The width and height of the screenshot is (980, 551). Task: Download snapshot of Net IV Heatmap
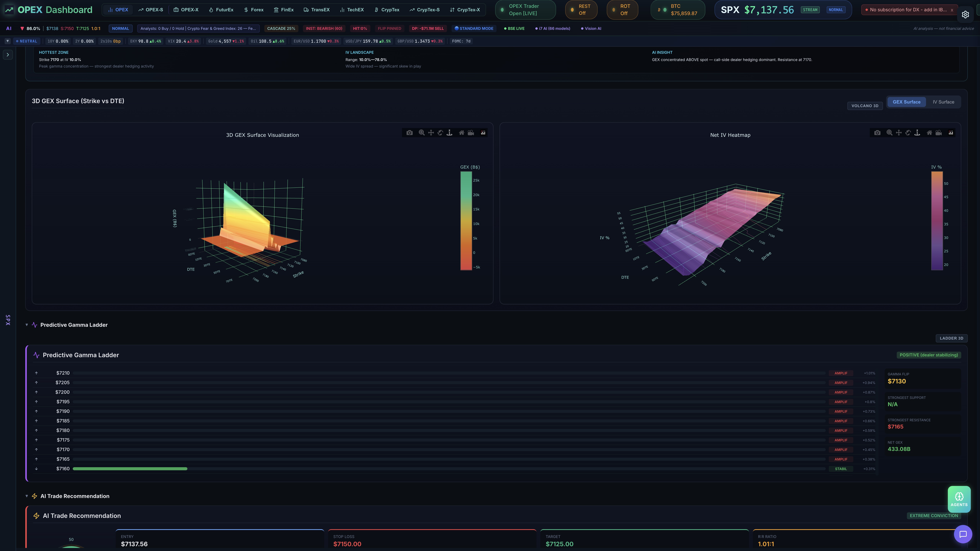[877, 133]
